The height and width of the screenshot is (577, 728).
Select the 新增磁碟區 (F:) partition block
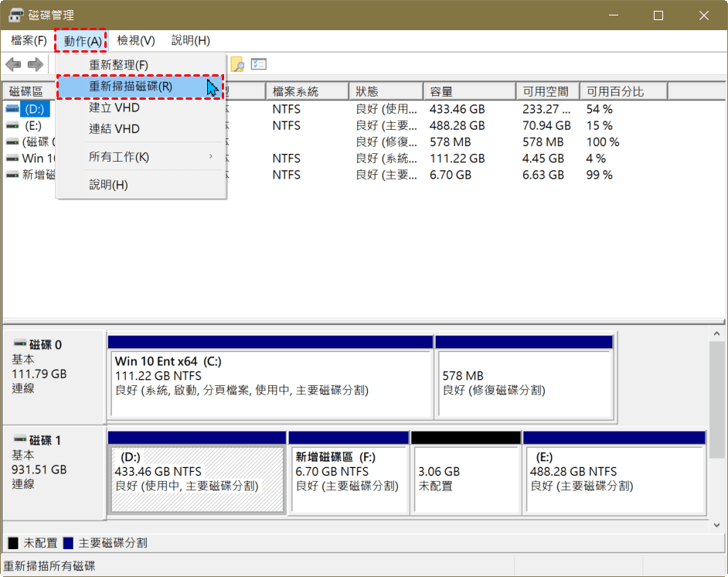tap(349, 472)
